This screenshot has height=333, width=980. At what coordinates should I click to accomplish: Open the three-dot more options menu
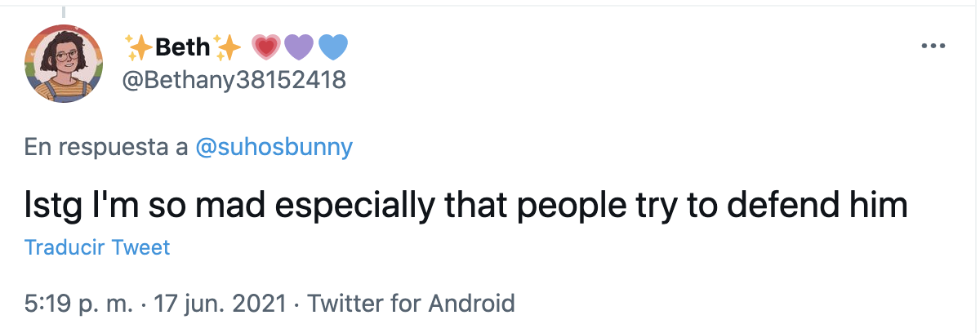click(932, 47)
